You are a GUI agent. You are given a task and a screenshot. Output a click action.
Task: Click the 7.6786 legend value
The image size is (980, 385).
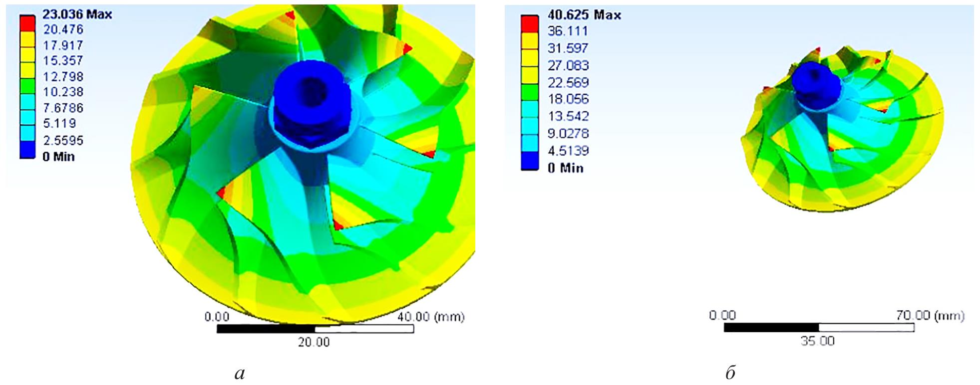coord(63,108)
